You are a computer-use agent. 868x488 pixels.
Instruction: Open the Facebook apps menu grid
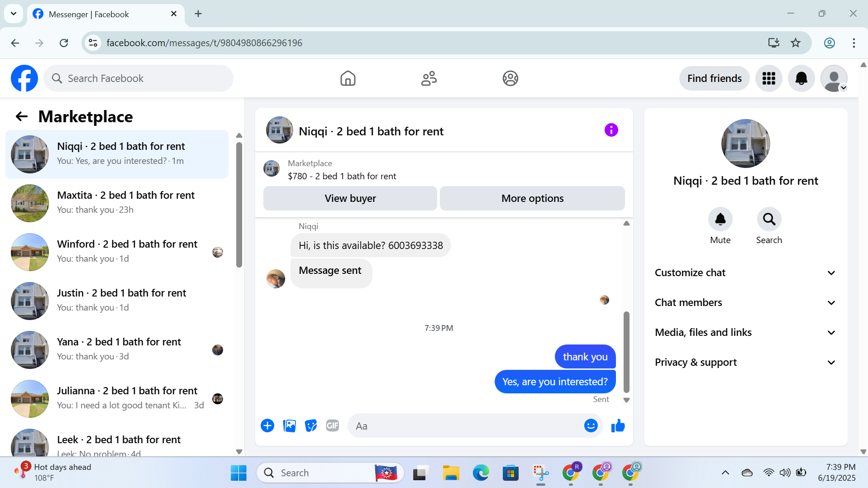pyautogui.click(x=768, y=78)
